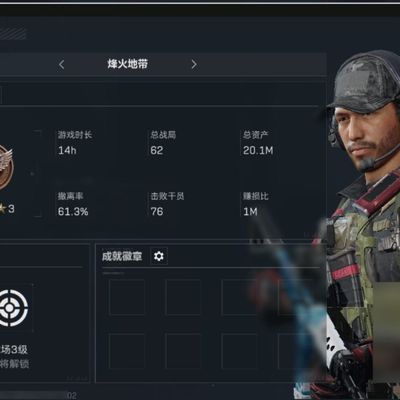Select the 烽火地带 mode title
400x400 pixels.
[127, 64]
